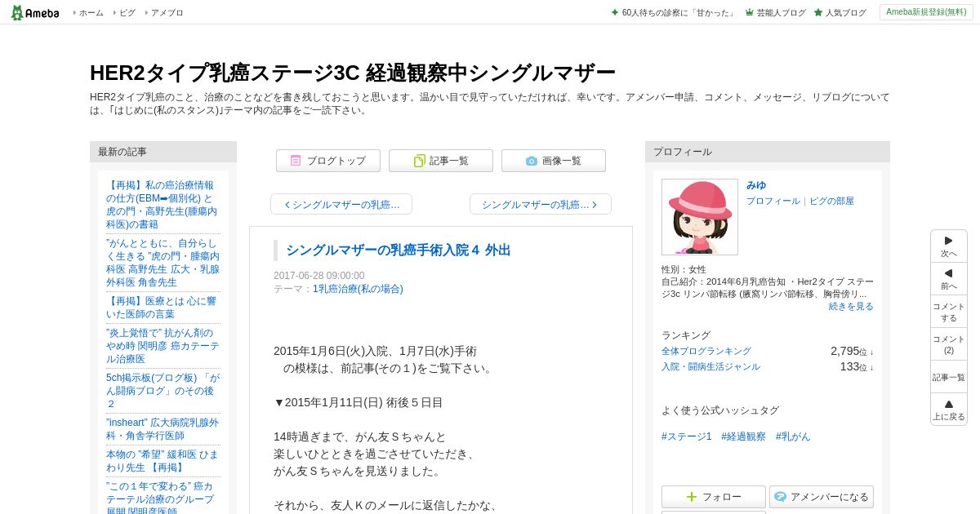
Task: Open 5ch掲示板(ブログ板) article link
Action: tap(163, 391)
